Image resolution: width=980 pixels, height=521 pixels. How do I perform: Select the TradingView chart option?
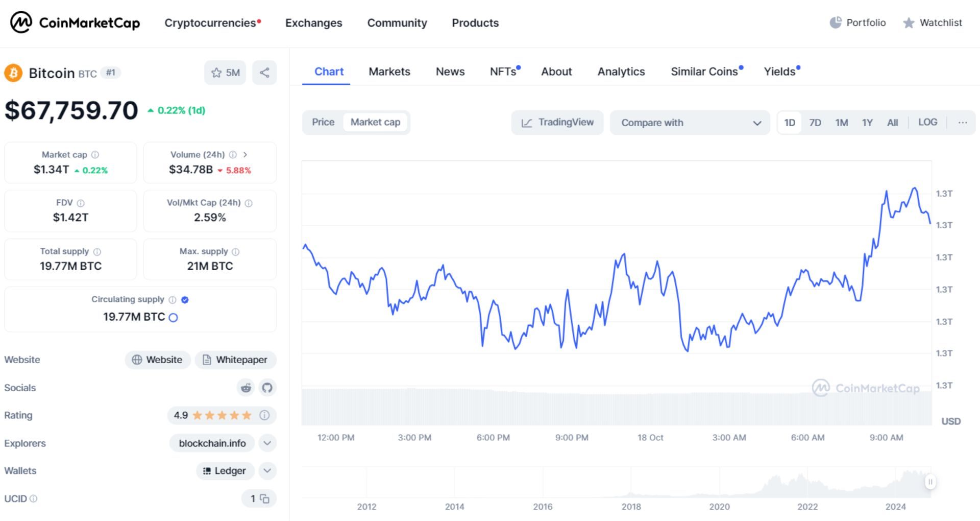(x=557, y=122)
